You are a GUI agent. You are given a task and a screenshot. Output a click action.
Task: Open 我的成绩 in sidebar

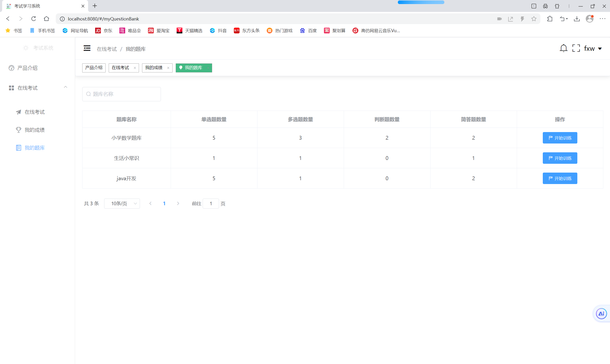point(35,130)
